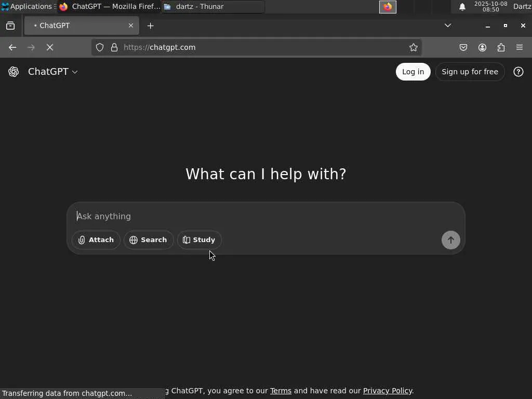Enable the Search option
Viewport: 532px width, 399px height.
(x=148, y=240)
